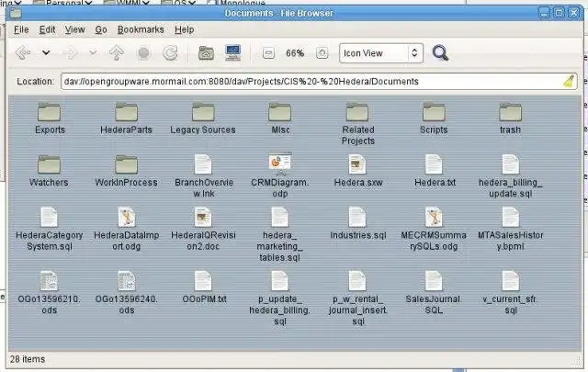Image resolution: width=588 pixels, height=372 pixels.
Task: Open the Go menu
Action: tap(101, 29)
